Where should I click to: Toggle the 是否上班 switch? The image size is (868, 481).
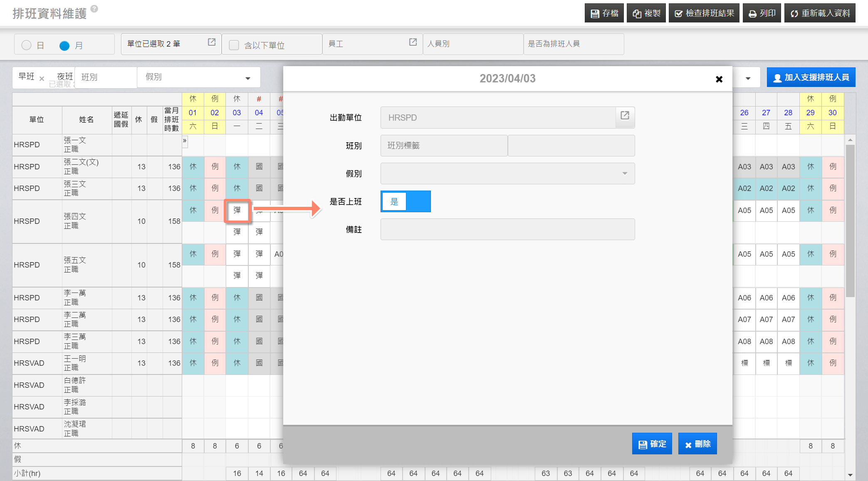(x=406, y=202)
